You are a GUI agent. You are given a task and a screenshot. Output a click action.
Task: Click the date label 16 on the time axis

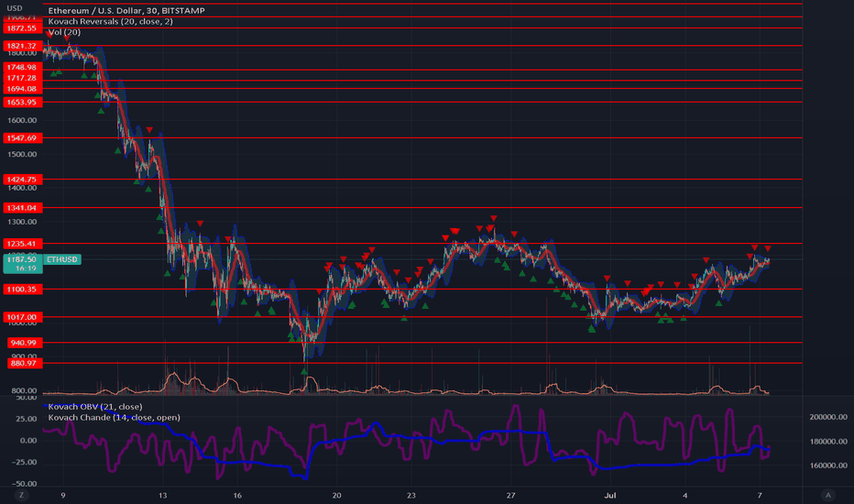click(x=237, y=495)
